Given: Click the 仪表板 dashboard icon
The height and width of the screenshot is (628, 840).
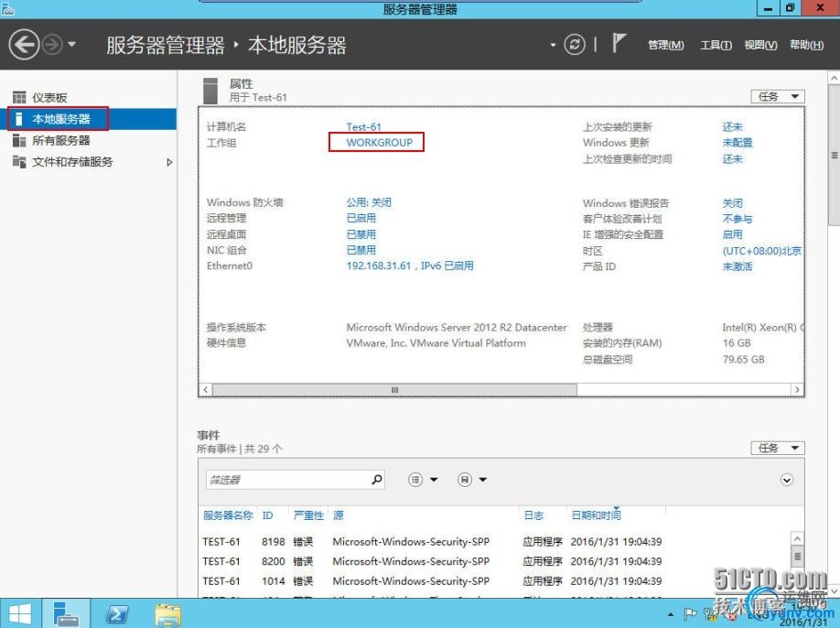Looking at the screenshot, I should pyautogui.click(x=19, y=98).
